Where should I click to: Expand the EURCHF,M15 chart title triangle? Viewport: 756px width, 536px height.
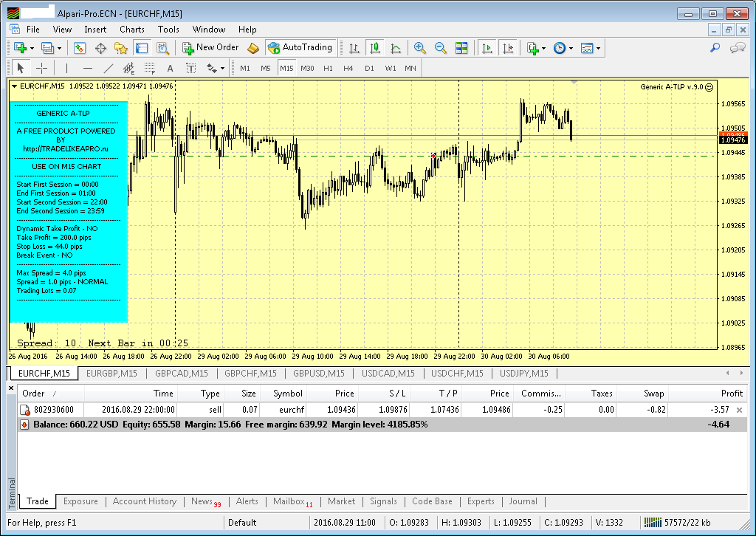[15, 86]
